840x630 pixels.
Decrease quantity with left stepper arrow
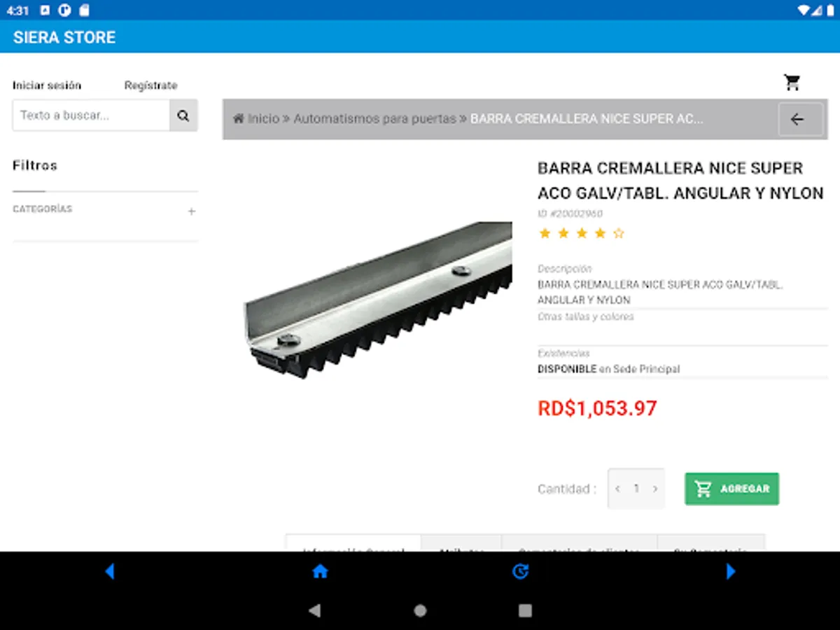[x=617, y=489]
